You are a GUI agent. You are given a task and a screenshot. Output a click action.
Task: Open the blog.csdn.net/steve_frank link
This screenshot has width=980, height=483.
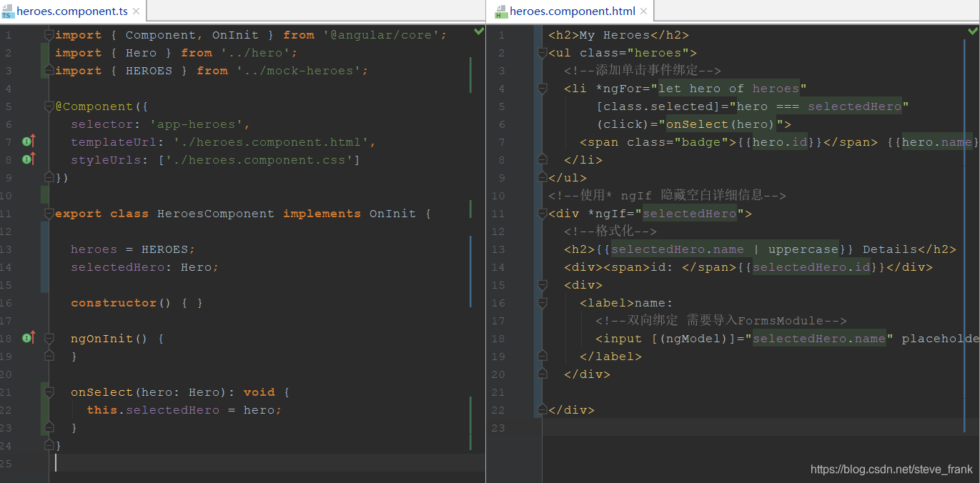tap(891, 469)
